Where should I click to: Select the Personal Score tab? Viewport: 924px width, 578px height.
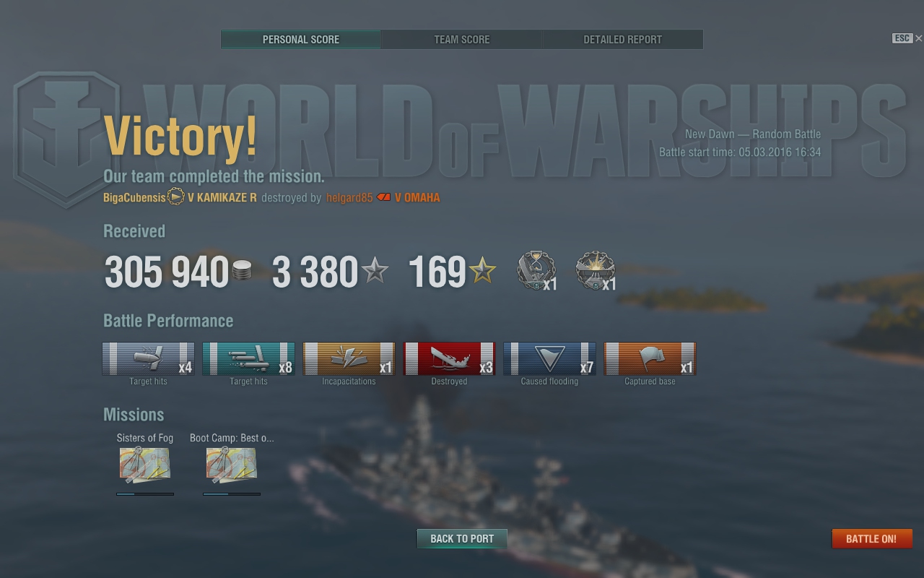[x=301, y=40]
